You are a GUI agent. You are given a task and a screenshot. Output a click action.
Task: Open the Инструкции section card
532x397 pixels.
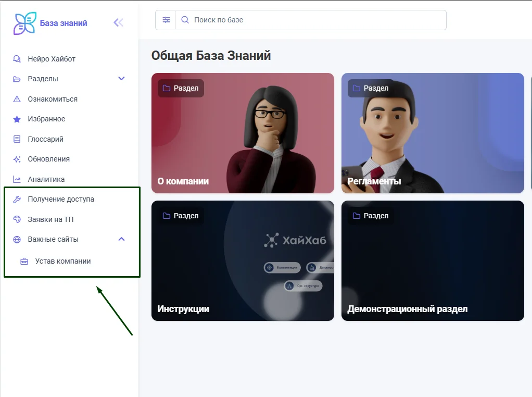(243, 260)
